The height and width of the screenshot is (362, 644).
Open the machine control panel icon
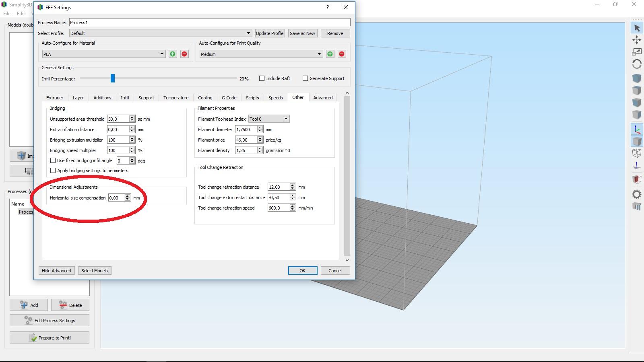(x=637, y=206)
